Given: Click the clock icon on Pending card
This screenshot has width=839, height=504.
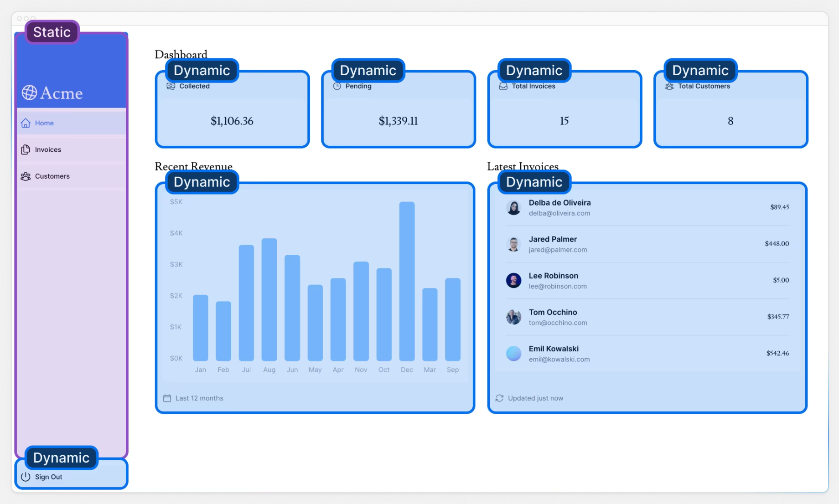Looking at the screenshot, I should click(337, 86).
